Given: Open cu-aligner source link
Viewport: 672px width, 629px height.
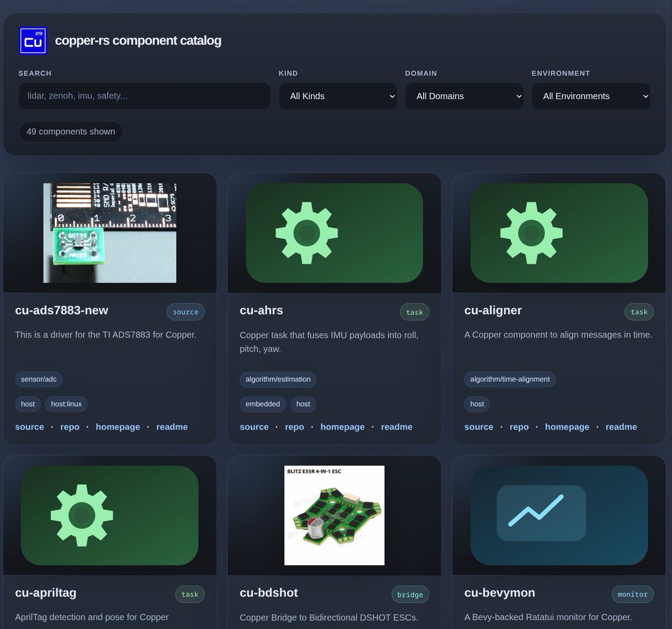Looking at the screenshot, I should (479, 427).
